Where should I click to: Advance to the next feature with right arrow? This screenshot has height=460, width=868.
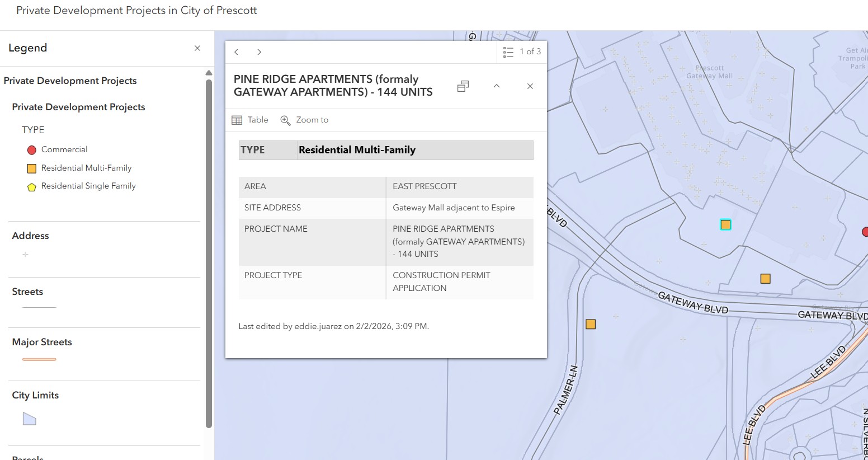click(x=259, y=51)
